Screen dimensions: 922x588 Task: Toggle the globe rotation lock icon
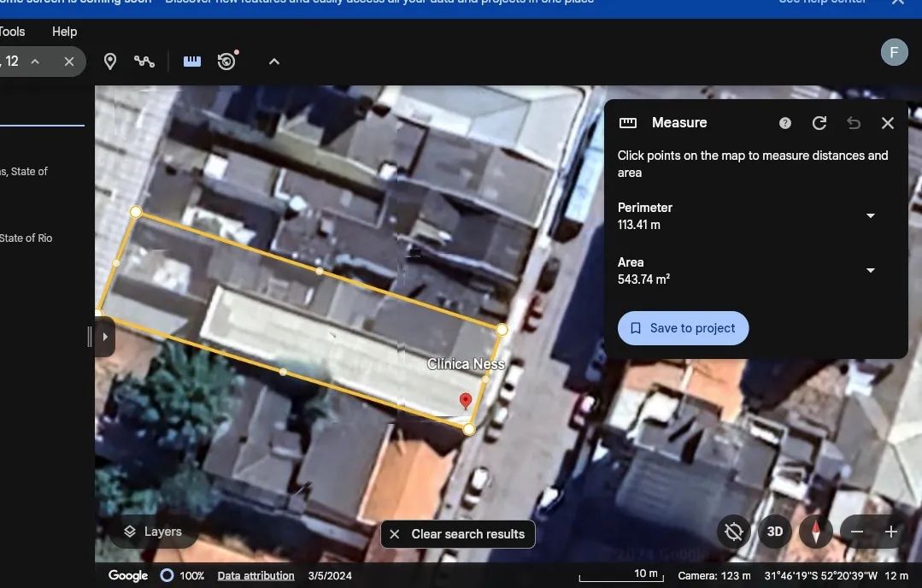pyautogui.click(x=734, y=532)
